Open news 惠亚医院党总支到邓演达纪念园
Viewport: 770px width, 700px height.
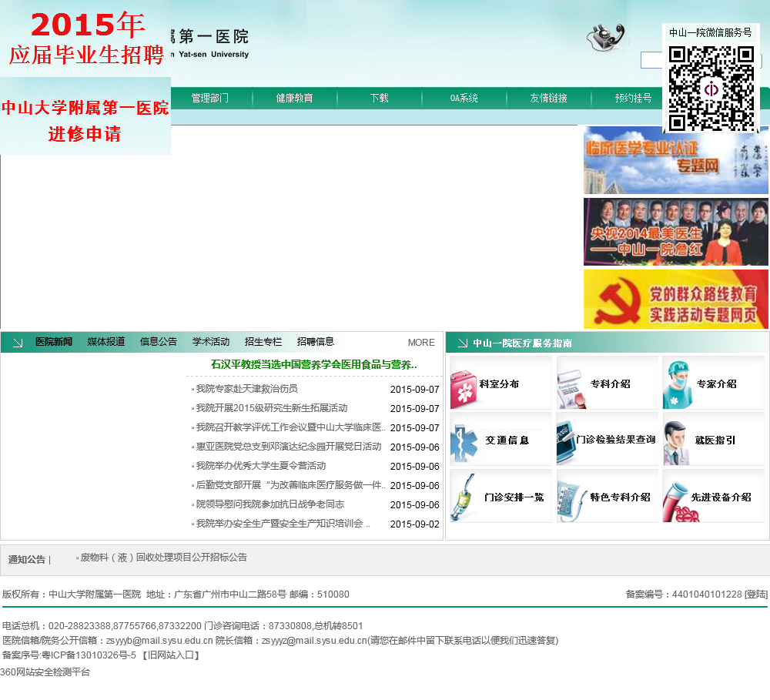(289, 447)
